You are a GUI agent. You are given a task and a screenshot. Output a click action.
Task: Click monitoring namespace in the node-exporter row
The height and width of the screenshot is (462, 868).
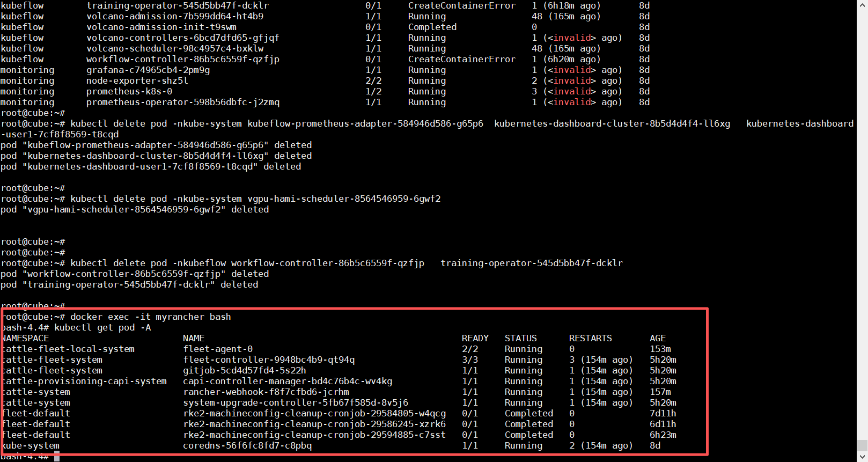coord(27,80)
